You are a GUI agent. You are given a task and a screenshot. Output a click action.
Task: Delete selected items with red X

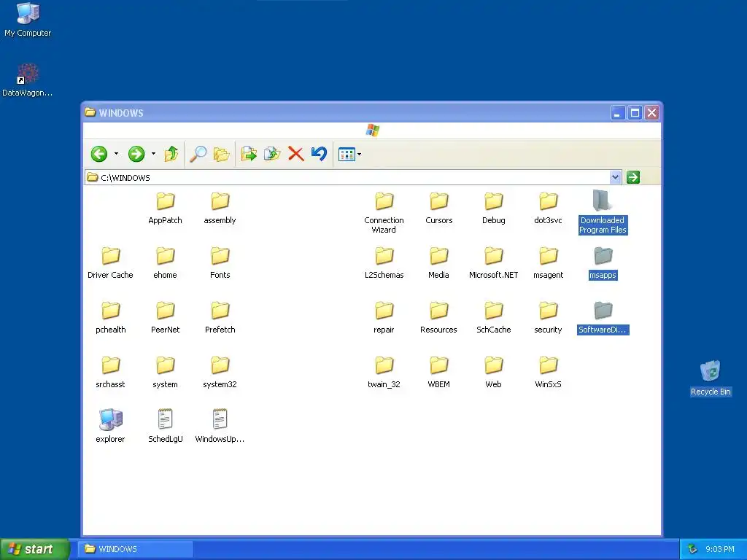click(x=296, y=154)
